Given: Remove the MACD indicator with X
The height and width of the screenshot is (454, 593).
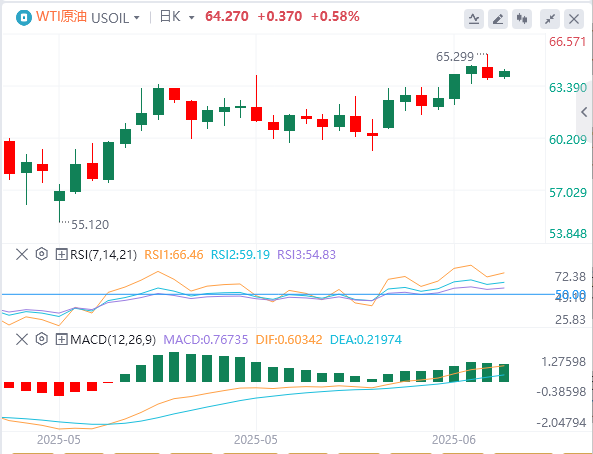Looking at the screenshot, I should [22, 339].
